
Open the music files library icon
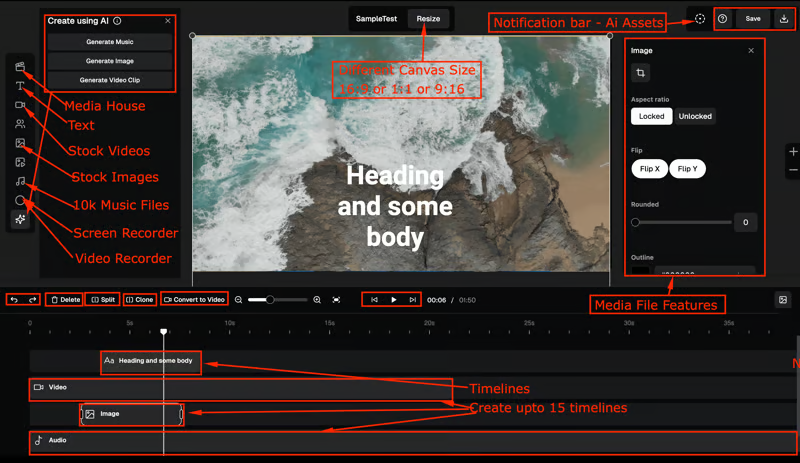(x=20, y=181)
